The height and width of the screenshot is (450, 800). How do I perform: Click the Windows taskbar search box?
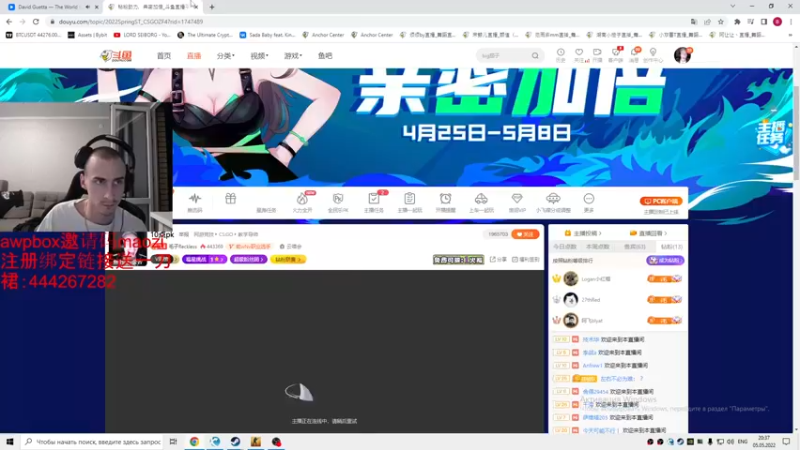tap(93, 441)
